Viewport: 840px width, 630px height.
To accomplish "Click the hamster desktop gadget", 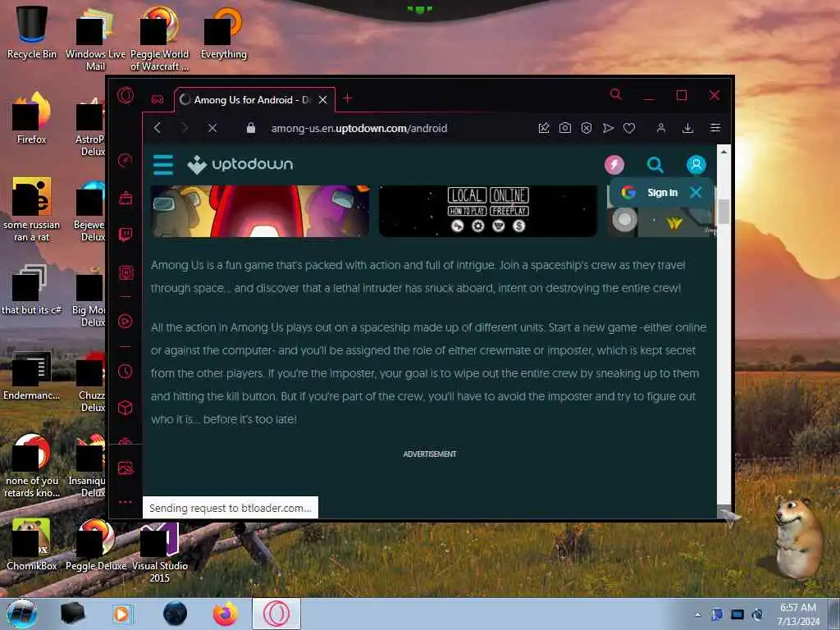I will tap(797, 538).
